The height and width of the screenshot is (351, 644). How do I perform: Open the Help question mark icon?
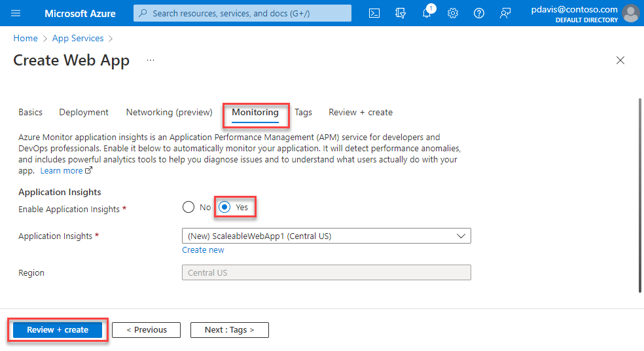click(x=479, y=13)
